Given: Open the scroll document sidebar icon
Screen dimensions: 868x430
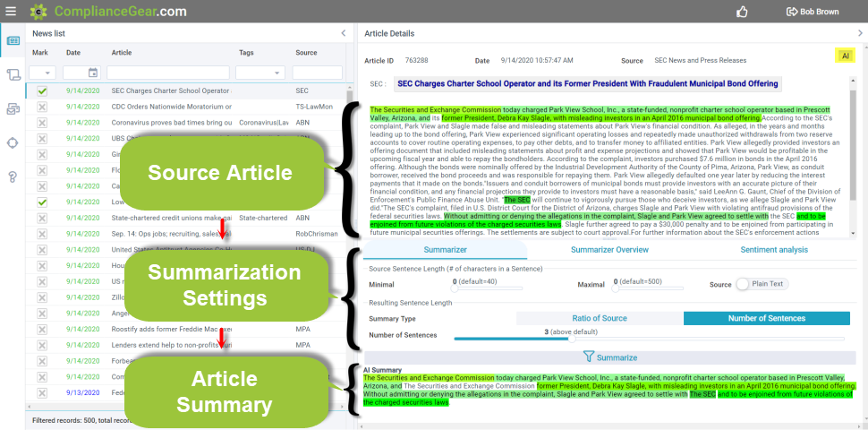Looking at the screenshot, I should pos(13,75).
